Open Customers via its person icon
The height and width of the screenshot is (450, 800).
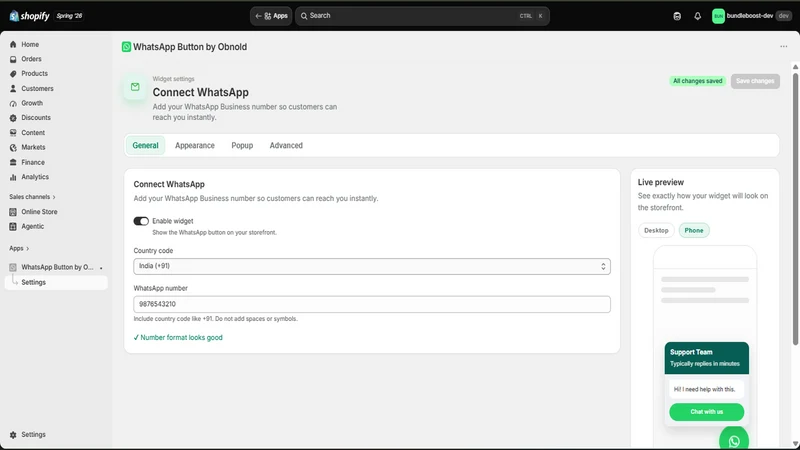point(13,88)
